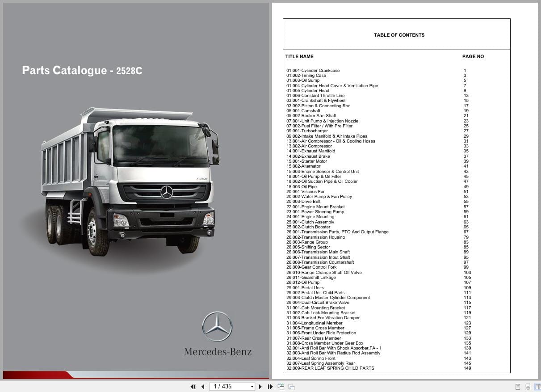The height and width of the screenshot is (392, 541).
Task: Click the go to next view icon
Action: pyautogui.click(x=291, y=387)
